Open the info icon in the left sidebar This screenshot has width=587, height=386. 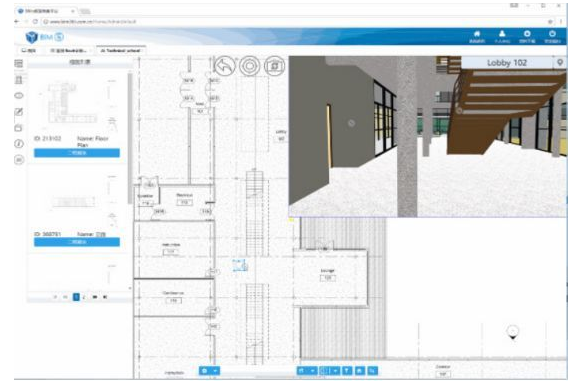[19, 144]
